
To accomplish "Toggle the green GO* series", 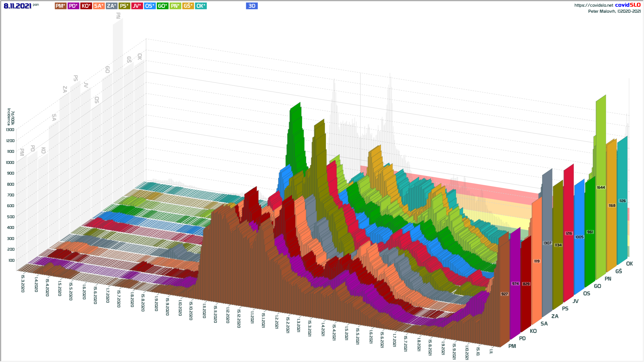I will (x=162, y=6).
